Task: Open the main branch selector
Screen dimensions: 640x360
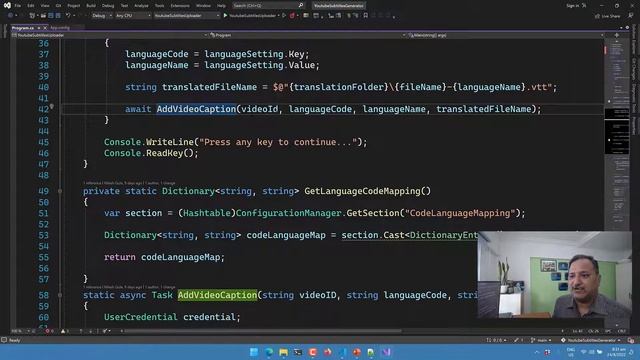Action: [x=541, y=340]
